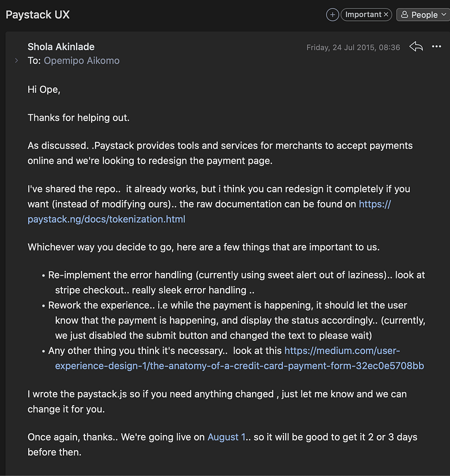
Task: Click the paystack.js paragraph text
Action: click(x=217, y=394)
